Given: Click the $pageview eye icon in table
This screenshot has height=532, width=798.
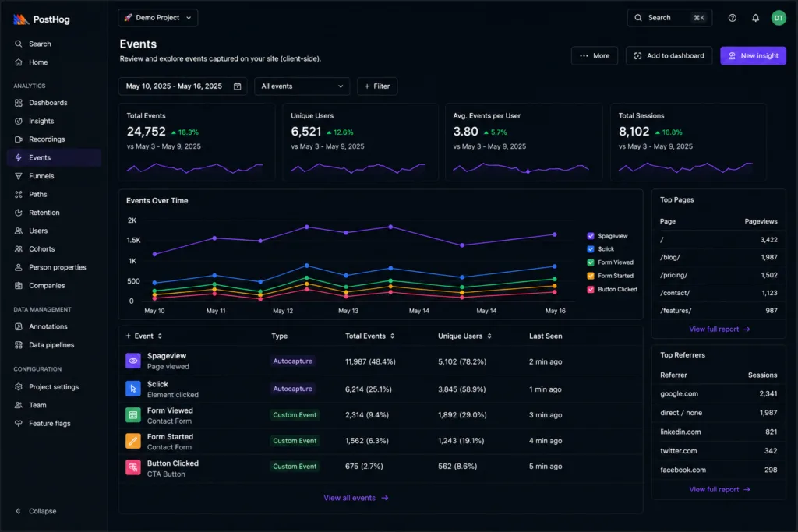Looking at the screenshot, I should coord(132,361).
